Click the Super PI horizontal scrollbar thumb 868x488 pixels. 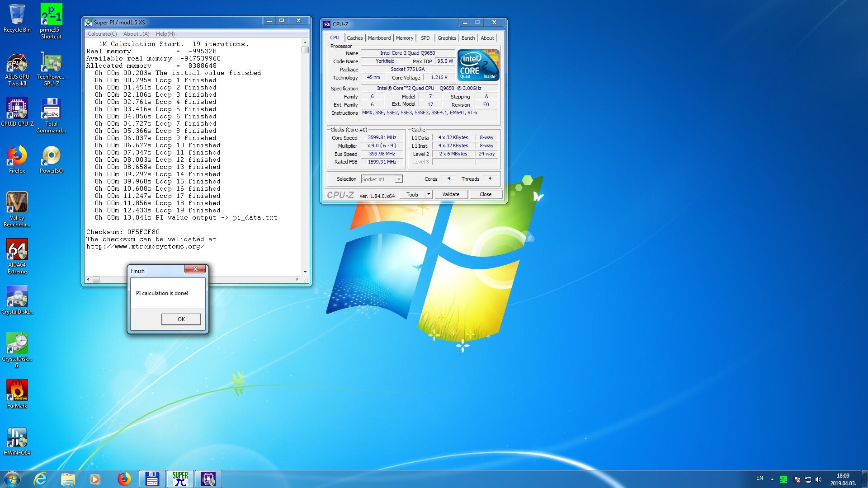(96, 280)
